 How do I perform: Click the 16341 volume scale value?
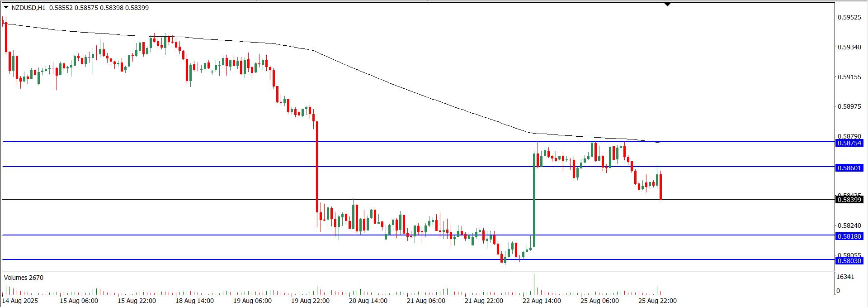point(845,277)
